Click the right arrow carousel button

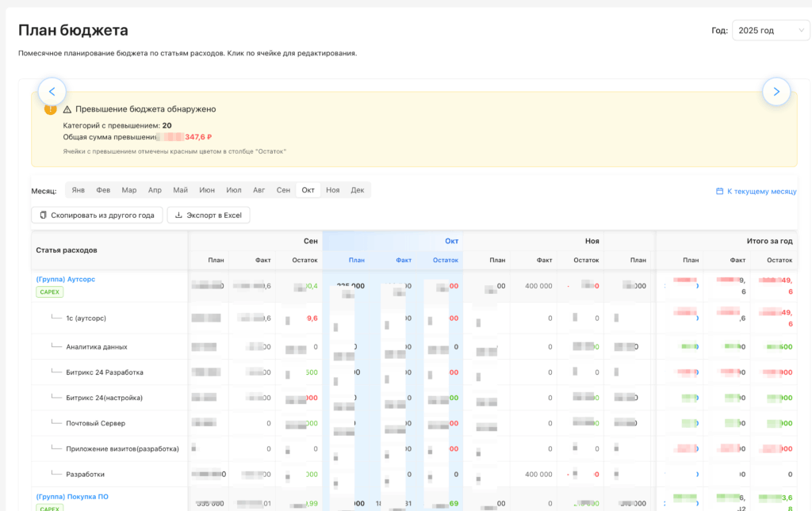pyautogui.click(x=776, y=92)
